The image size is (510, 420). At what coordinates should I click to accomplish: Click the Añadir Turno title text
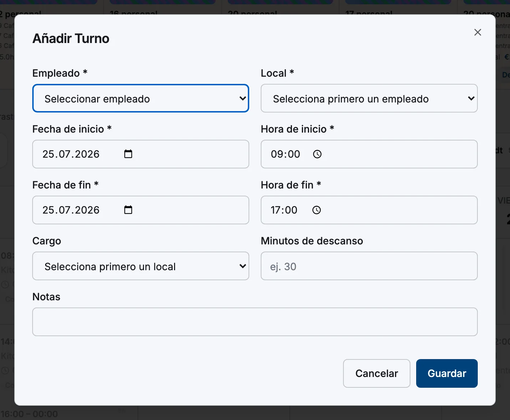tap(71, 38)
